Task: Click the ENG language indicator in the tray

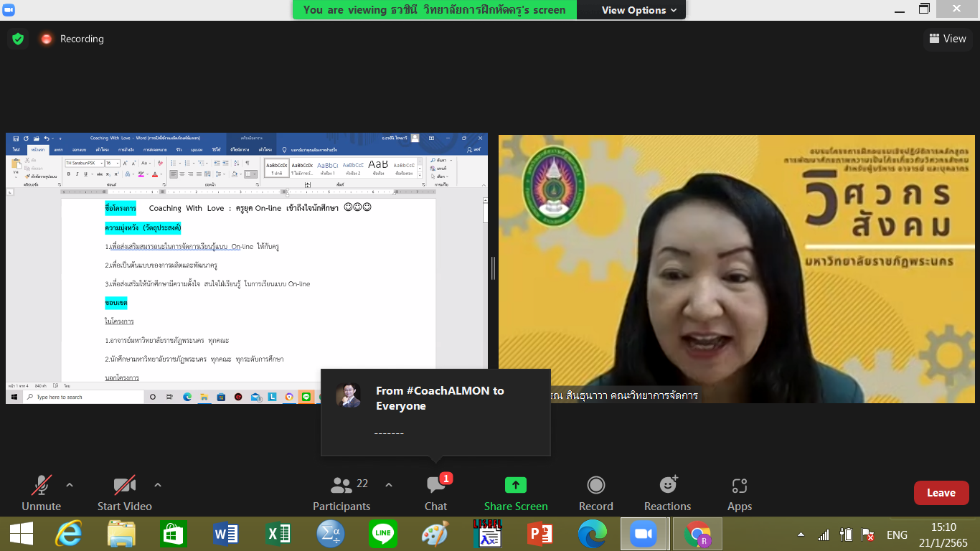Action: [897, 535]
